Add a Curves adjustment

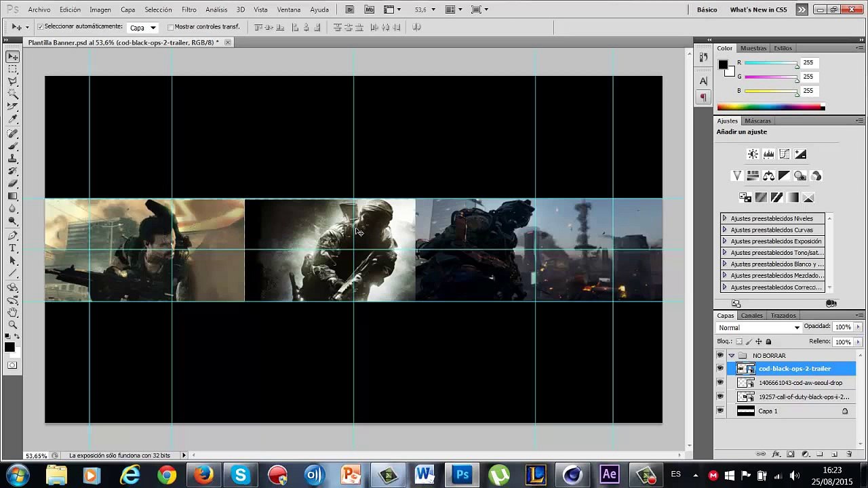tap(785, 154)
